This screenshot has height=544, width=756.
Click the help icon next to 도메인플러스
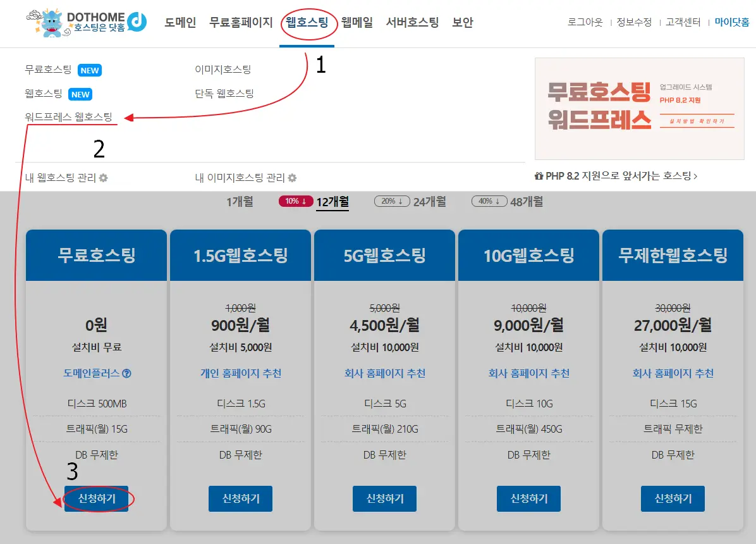coord(127,374)
